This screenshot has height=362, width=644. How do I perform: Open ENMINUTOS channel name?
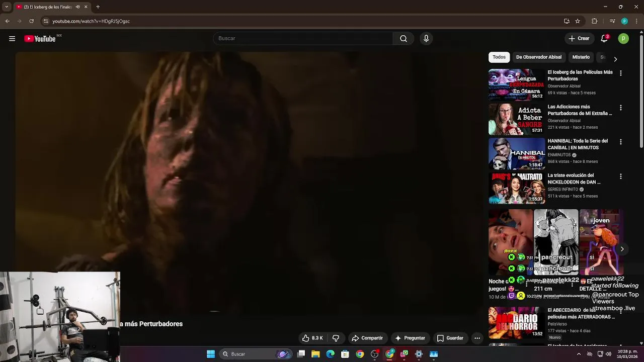coord(559,155)
